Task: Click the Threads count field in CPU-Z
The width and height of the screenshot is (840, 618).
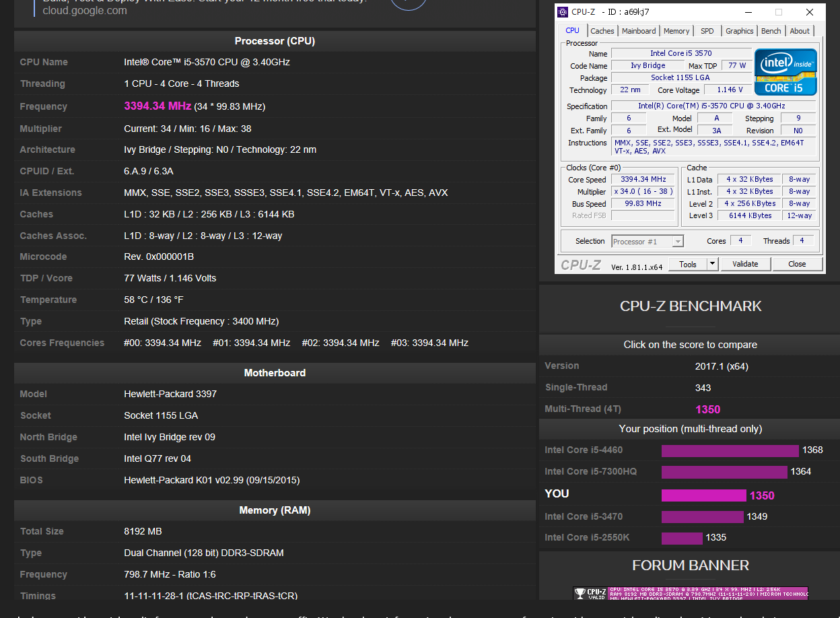Action: [x=802, y=241]
